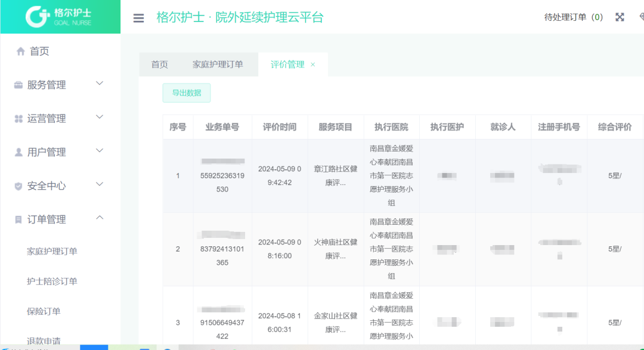The height and width of the screenshot is (350, 644).
Task: Expand the 服务管理 chevron
Action: (x=100, y=83)
